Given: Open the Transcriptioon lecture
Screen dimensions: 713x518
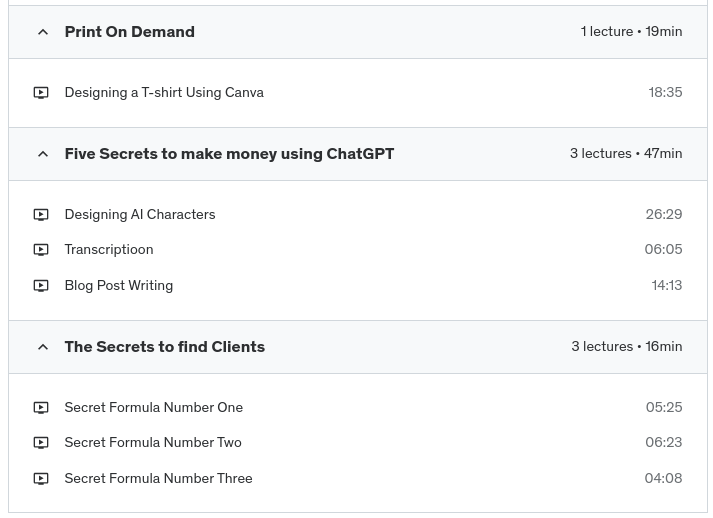Looking at the screenshot, I should 109,250.
